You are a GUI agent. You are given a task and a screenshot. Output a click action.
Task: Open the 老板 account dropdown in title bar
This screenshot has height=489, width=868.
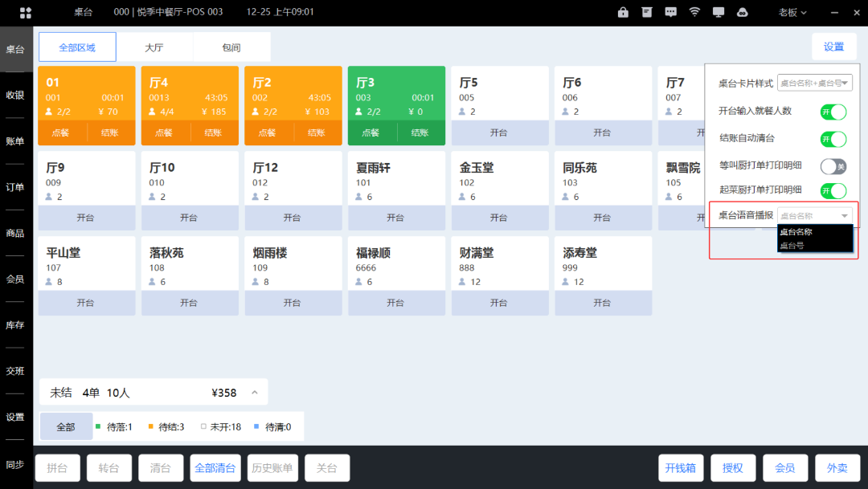[792, 12]
